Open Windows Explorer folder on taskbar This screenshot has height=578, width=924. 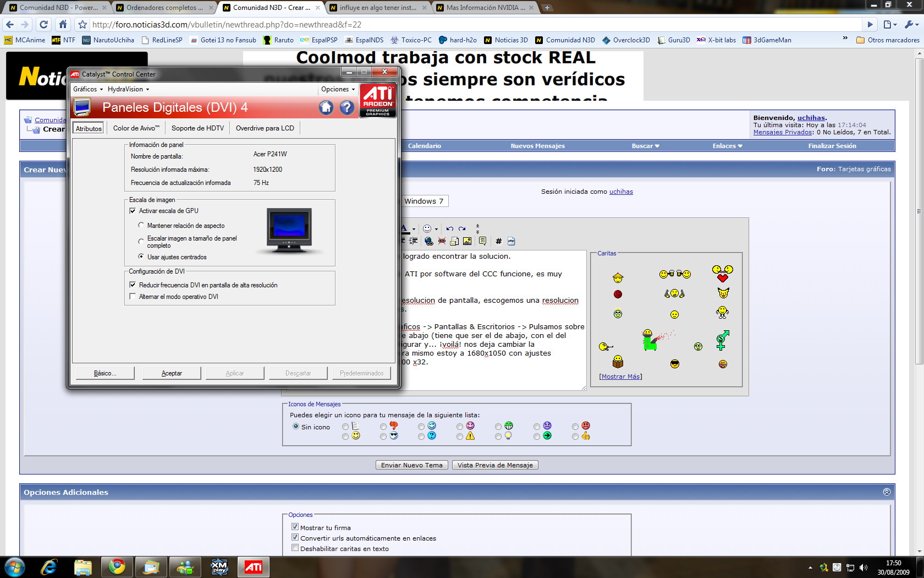point(82,567)
